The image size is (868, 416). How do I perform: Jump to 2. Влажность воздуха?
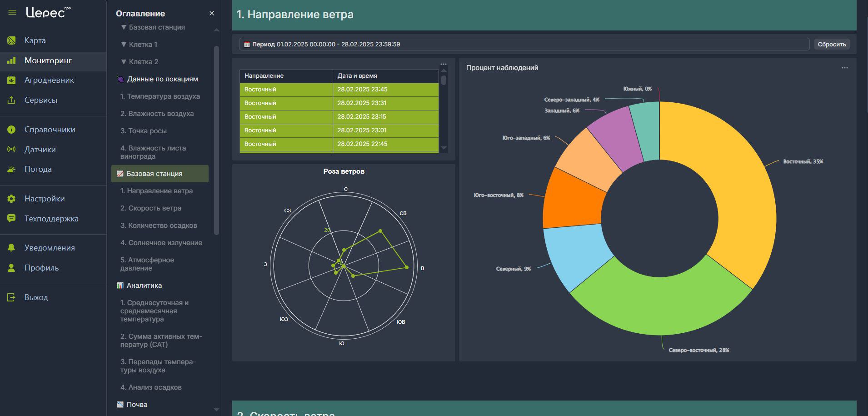(x=157, y=114)
